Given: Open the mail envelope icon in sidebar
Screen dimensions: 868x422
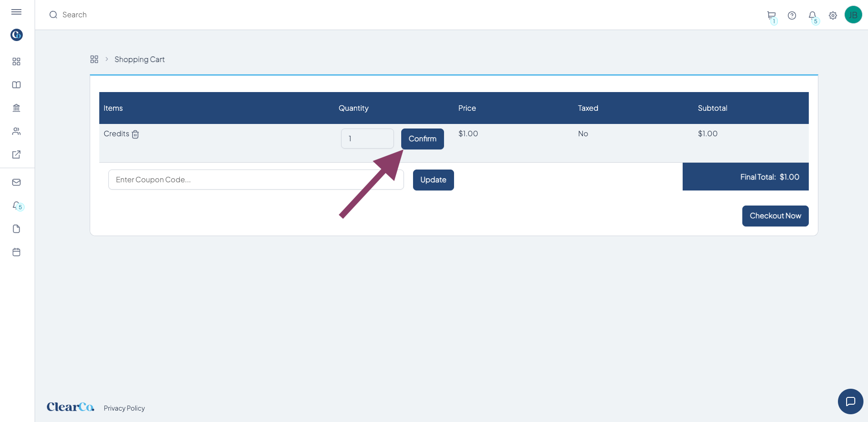Looking at the screenshot, I should point(16,182).
